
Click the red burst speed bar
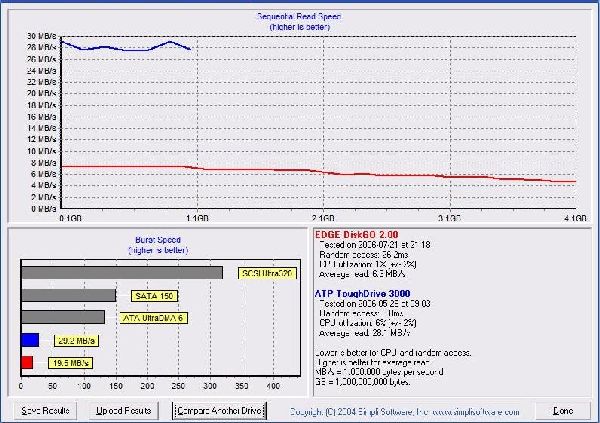pyautogui.click(x=27, y=362)
